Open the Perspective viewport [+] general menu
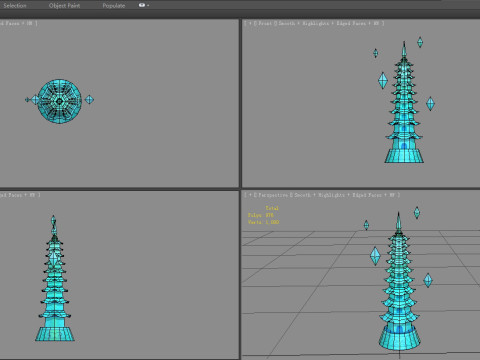 (x=250, y=195)
